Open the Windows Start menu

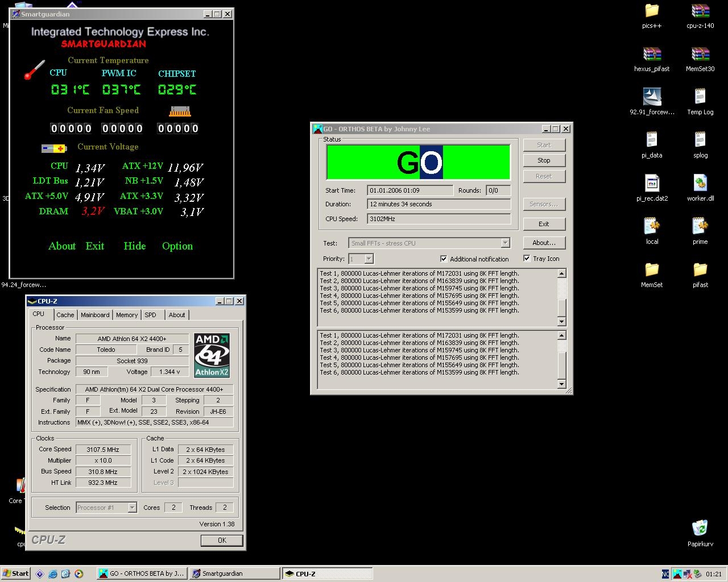point(15,573)
